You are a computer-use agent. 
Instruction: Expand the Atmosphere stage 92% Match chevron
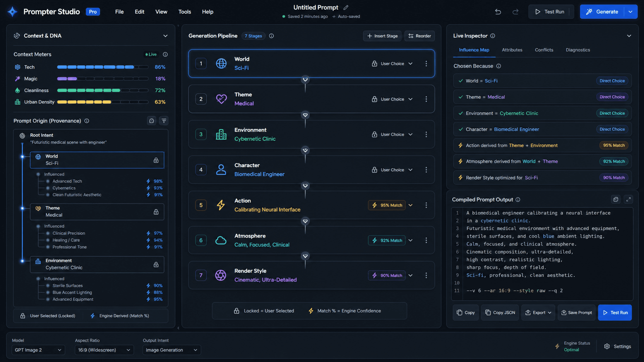[410, 240]
